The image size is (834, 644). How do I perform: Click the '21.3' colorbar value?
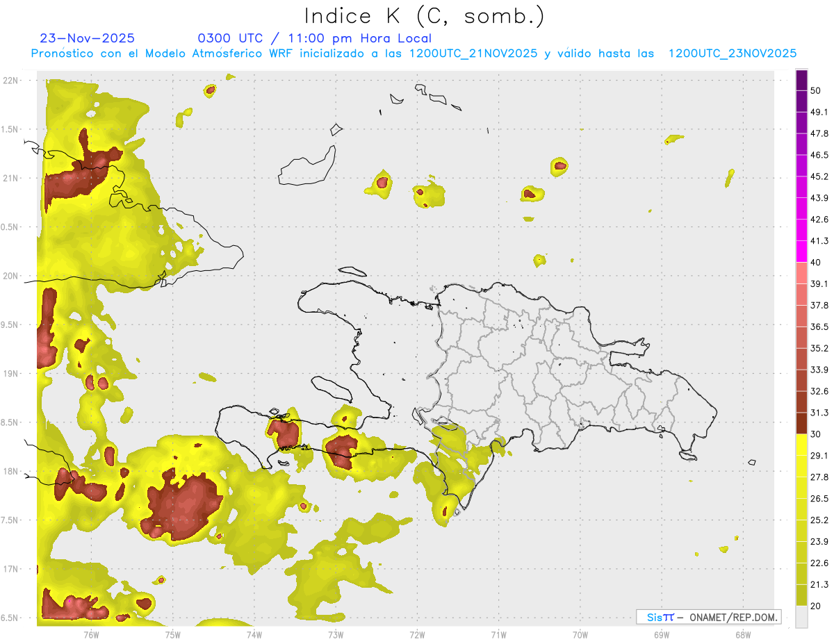pyautogui.click(x=819, y=584)
